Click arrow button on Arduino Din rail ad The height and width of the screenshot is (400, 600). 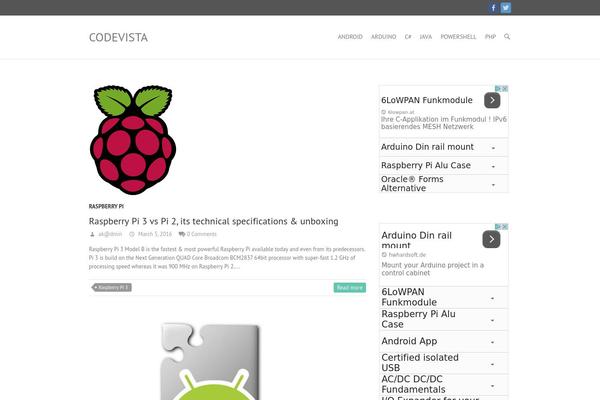[x=491, y=239]
